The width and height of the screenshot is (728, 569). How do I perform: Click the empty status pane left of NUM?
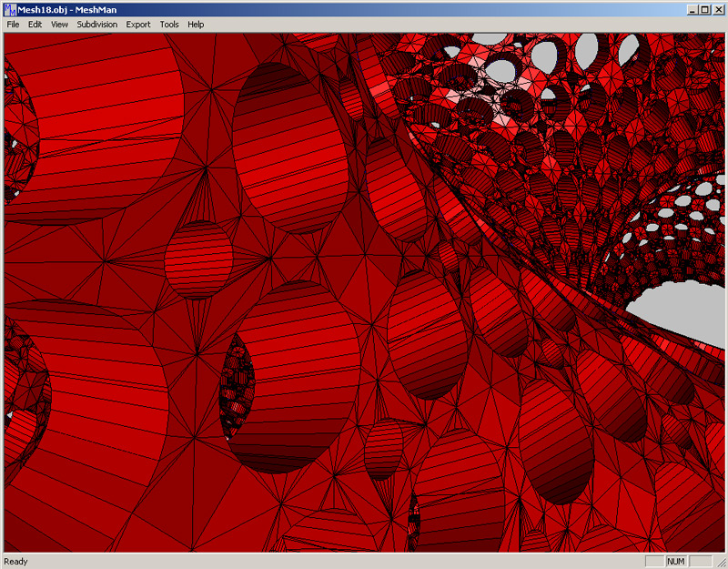654,562
